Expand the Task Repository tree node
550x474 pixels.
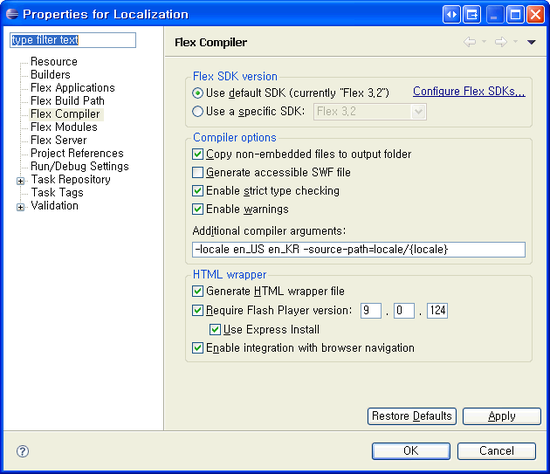click(21, 181)
